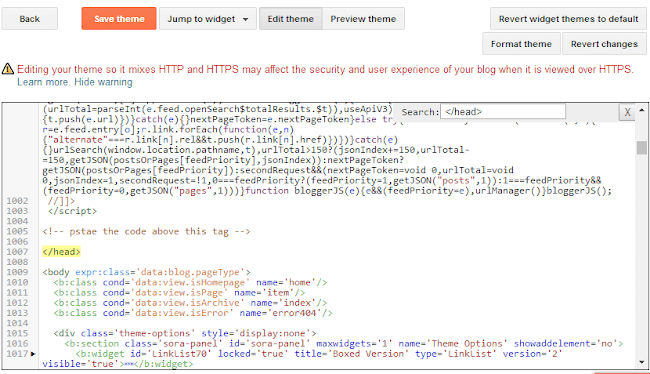Click the red HTTP and HTTPS warning text

click(x=325, y=69)
